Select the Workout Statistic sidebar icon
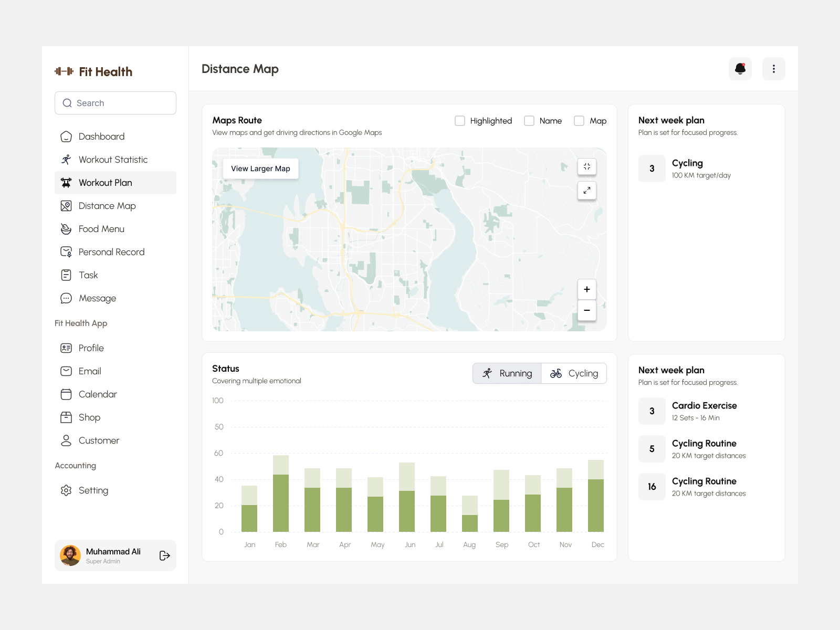This screenshot has height=630, width=840. [x=66, y=159]
